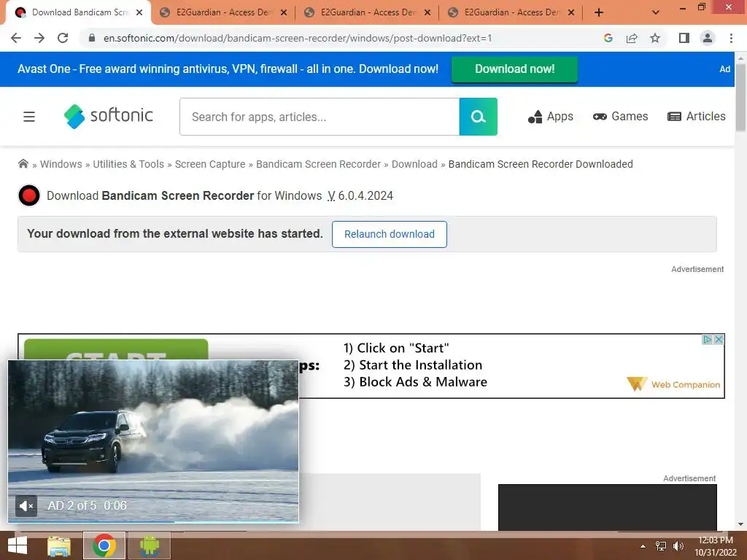This screenshot has height=560, width=747.
Task: Open the Games section
Action: 620,116
